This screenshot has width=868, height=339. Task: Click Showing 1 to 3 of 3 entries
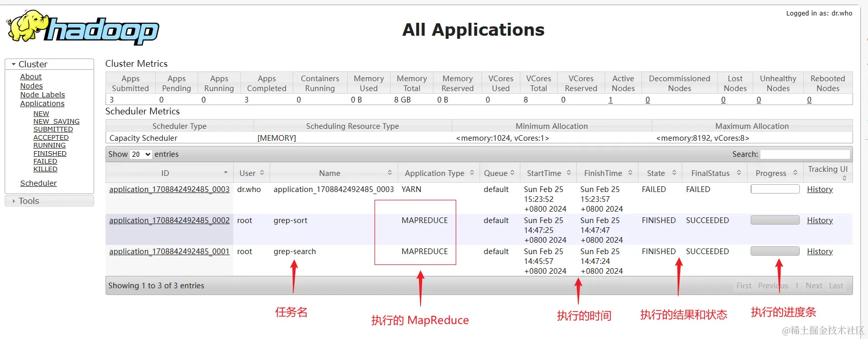click(156, 286)
